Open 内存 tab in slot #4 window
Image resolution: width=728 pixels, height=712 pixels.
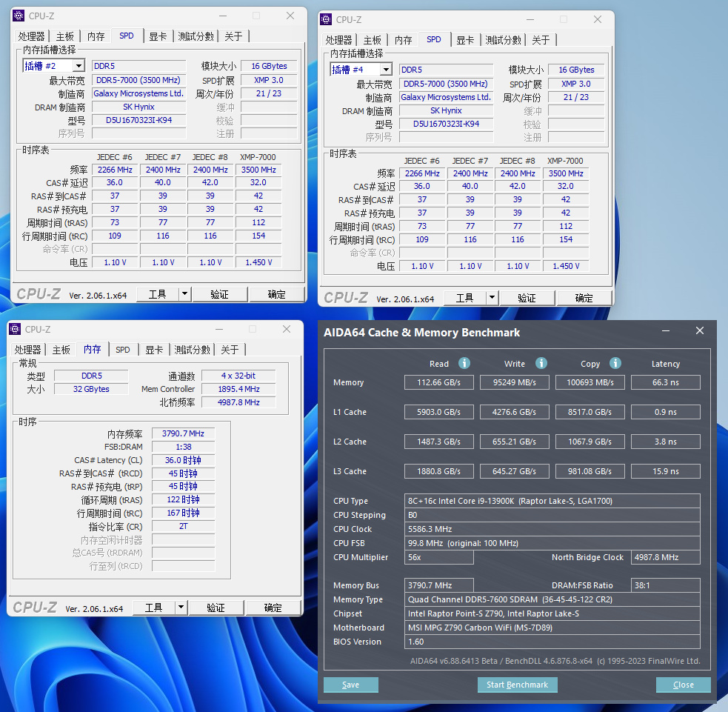click(x=404, y=40)
